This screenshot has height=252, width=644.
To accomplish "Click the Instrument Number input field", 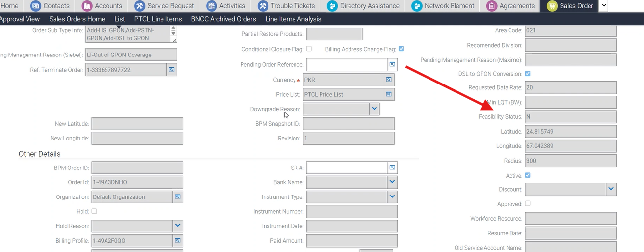I will click(351, 212).
